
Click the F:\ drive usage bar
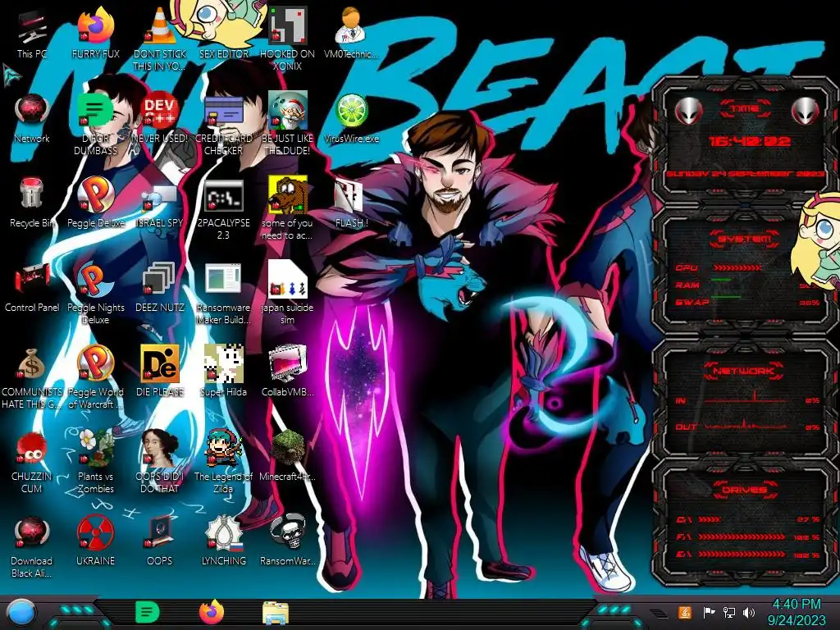pos(742,536)
